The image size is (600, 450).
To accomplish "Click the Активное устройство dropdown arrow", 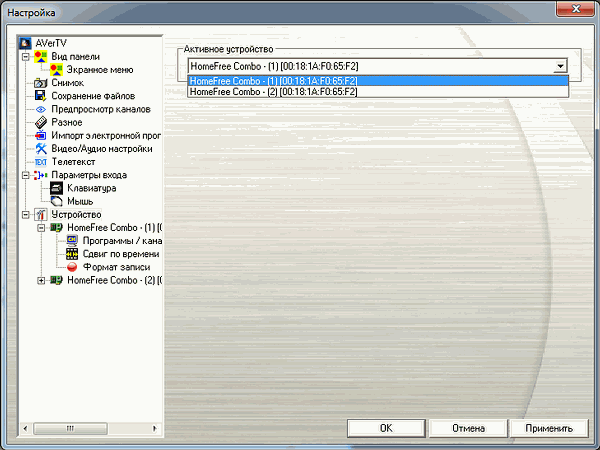I will [560, 66].
